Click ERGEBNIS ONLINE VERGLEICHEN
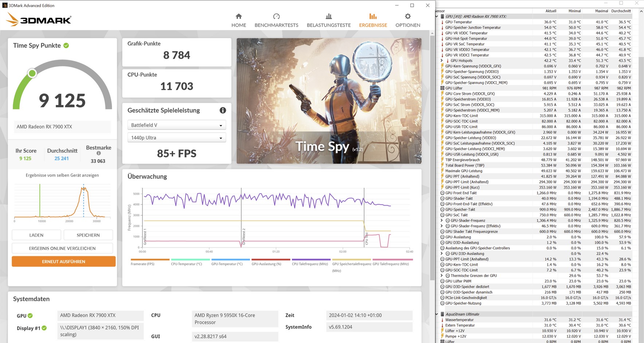Image resolution: width=644 pixels, height=343 pixels. (x=62, y=248)
